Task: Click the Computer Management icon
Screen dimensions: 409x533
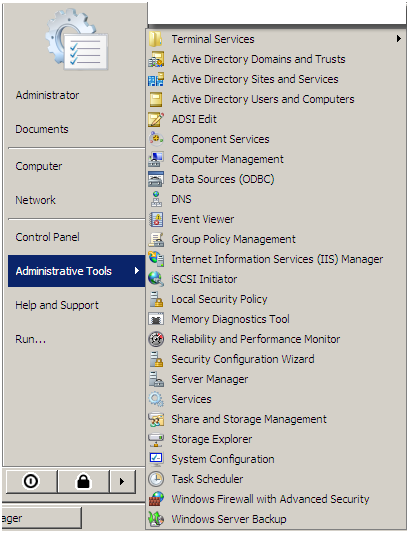Action: click(156, 159)
